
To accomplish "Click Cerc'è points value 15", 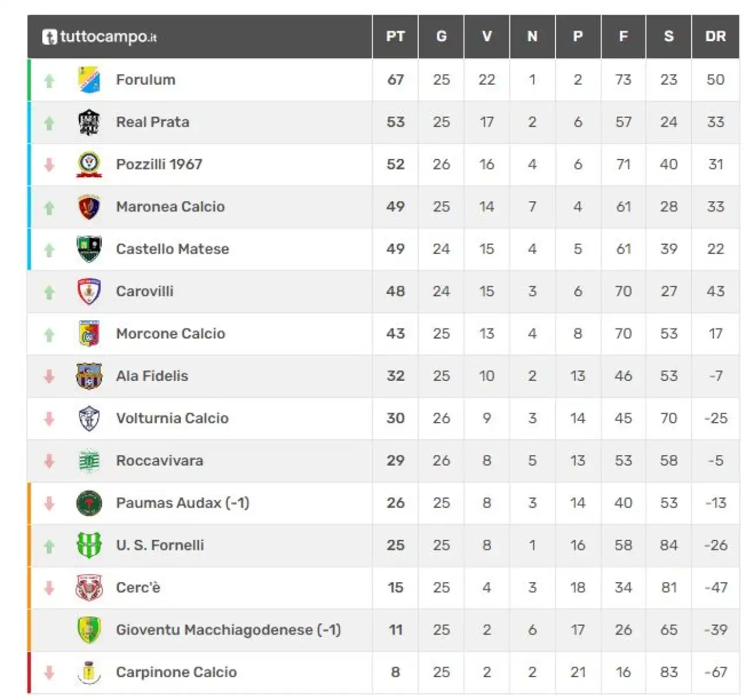I will click(x=395, y=588).
